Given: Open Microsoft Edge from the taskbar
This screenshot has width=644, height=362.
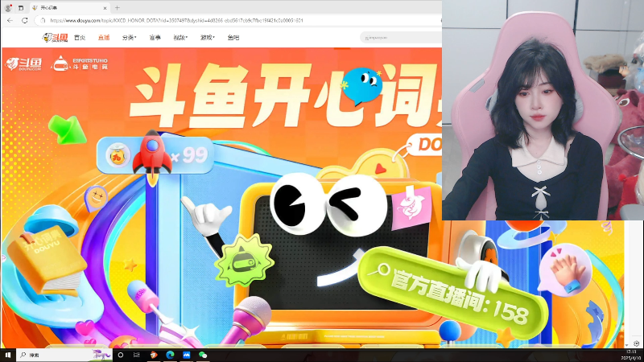Looking at the screenshot, I should [170, 355].
